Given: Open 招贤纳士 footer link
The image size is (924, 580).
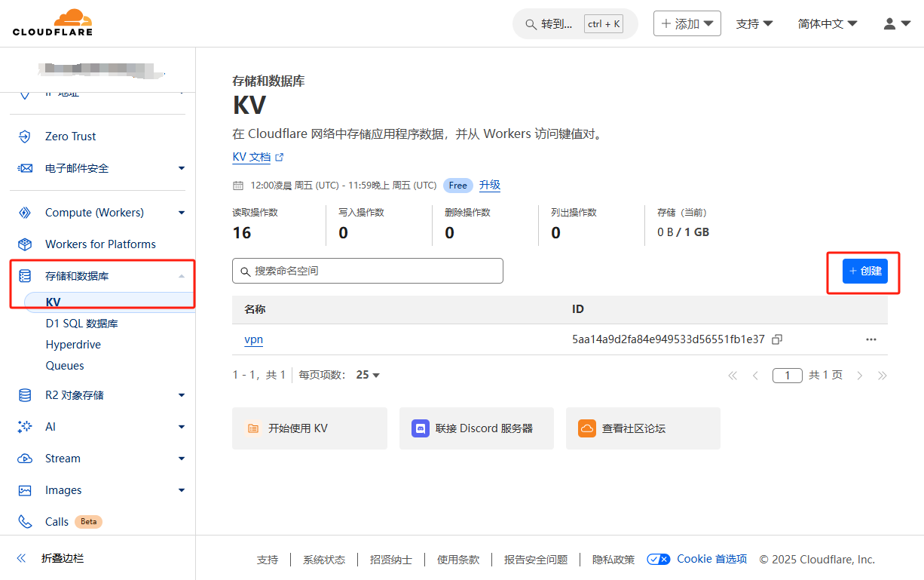Looking at the screenshot, I should (x=391, y=560).
